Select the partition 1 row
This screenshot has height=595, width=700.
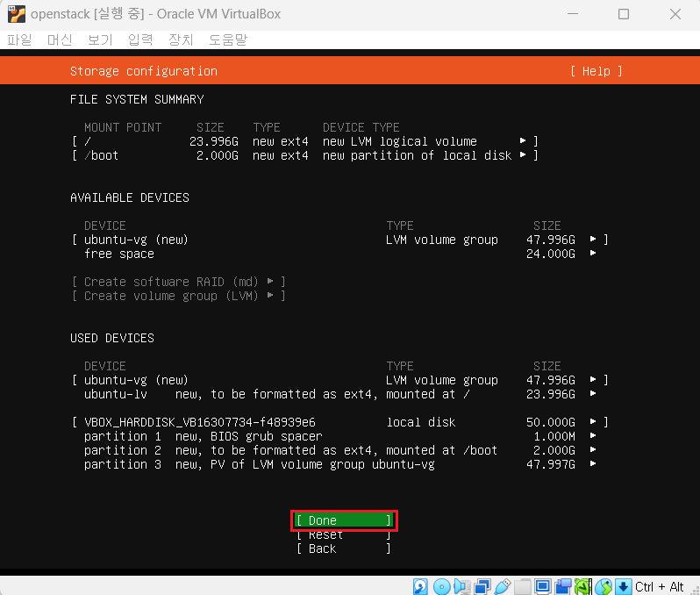coord(339,436)
